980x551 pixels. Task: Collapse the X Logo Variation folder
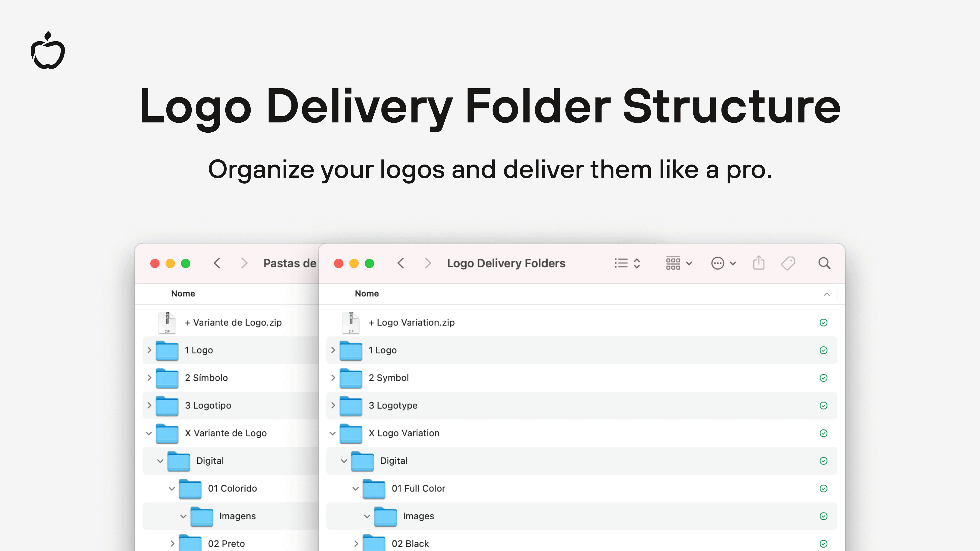click(x=333, y=433)
